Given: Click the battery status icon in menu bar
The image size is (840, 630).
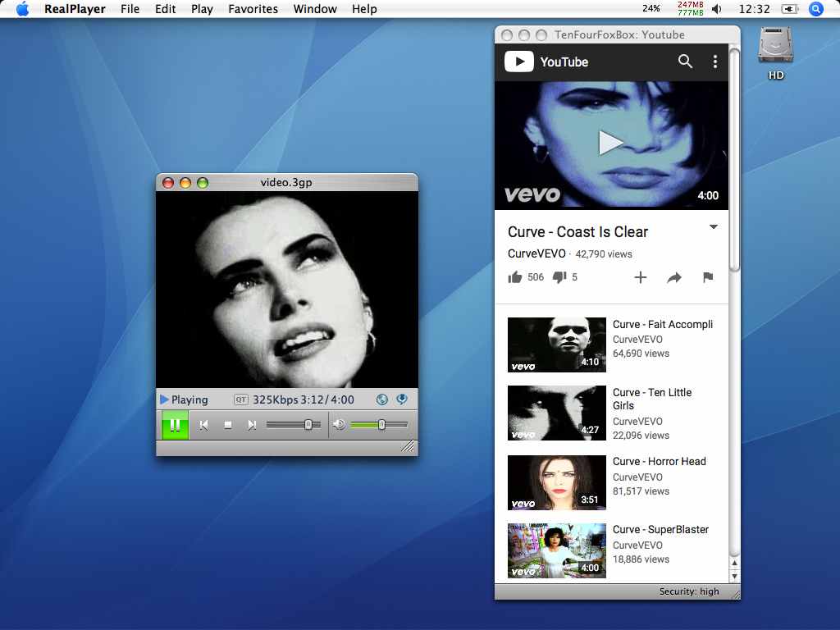Looking at the screenshot, I should pos(790,9).
